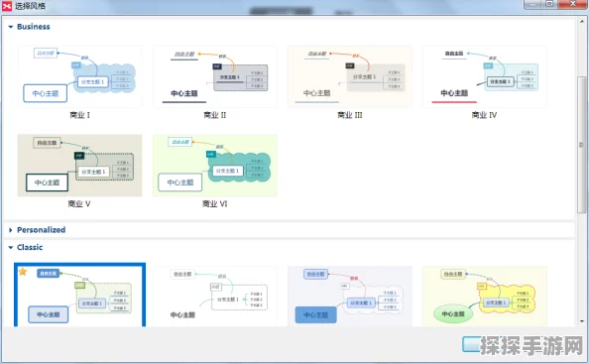Expand the Personalized section arrow
The height and width of the screenshot is (364, 589).
(11, 230)
